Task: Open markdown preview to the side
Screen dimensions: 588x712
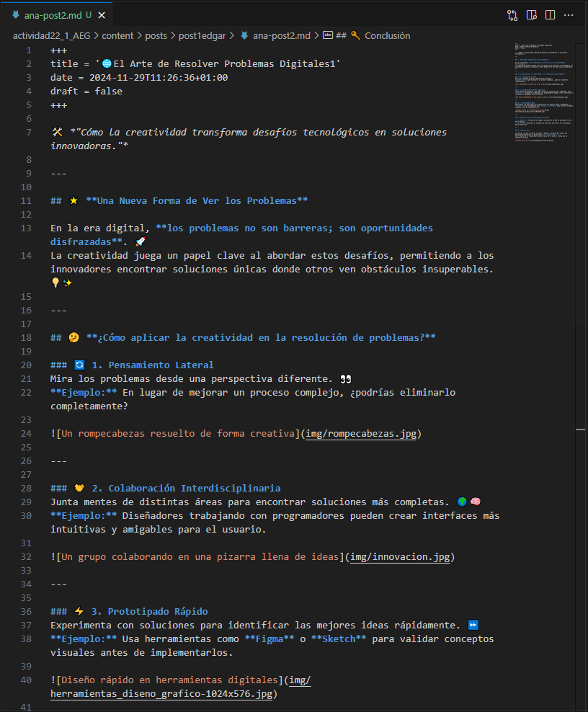Action: (532, 15)
